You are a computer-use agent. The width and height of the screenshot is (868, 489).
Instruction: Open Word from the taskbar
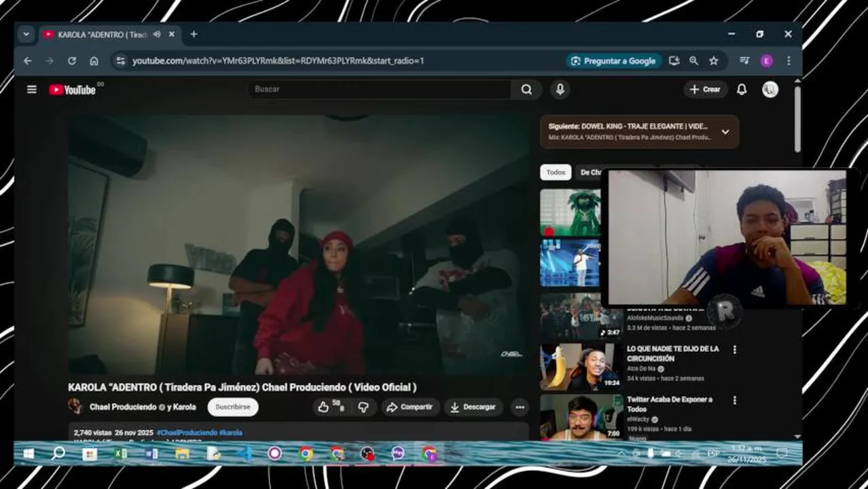click(151, 453)
